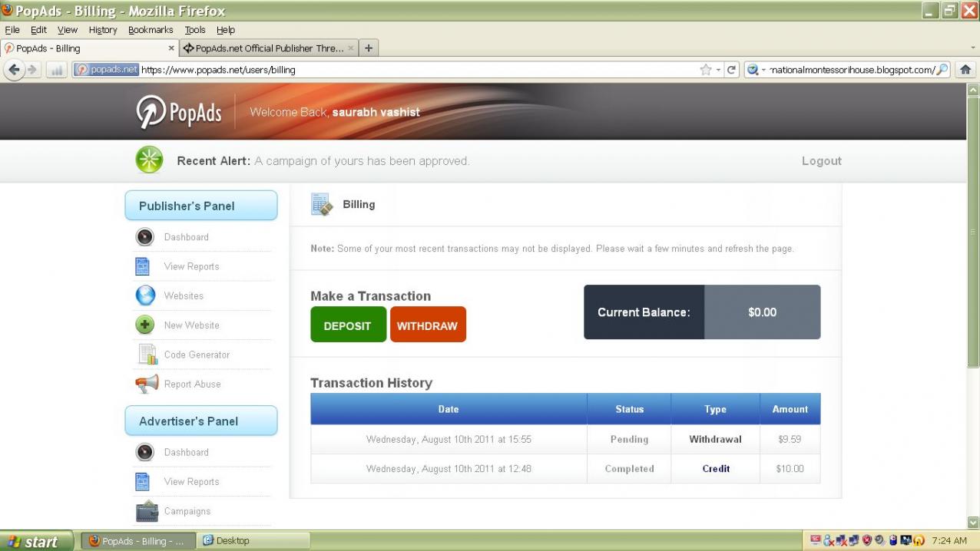
Task: Click the Advertiser's Panel header
Action: 201,421
